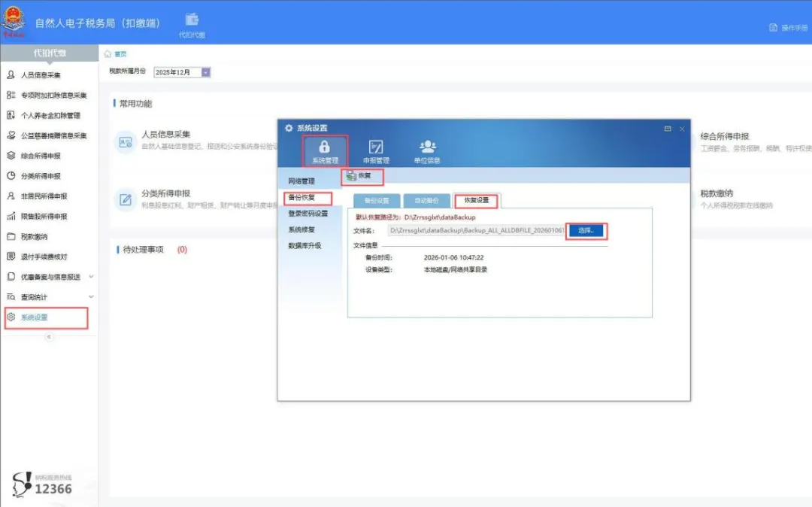Click the 系统设置 gear item in sidebar
The width and height of the screenshot is (812, 507).
46,317
